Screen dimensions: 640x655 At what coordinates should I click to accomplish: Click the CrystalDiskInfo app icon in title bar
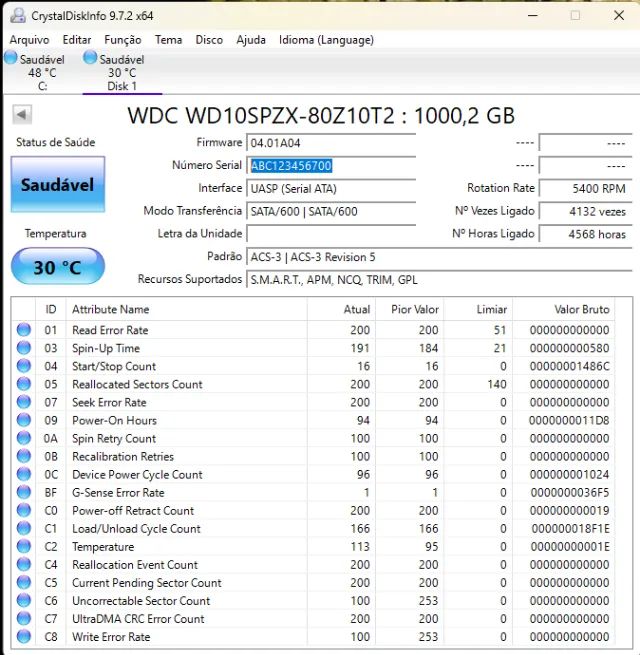point(18,15)
